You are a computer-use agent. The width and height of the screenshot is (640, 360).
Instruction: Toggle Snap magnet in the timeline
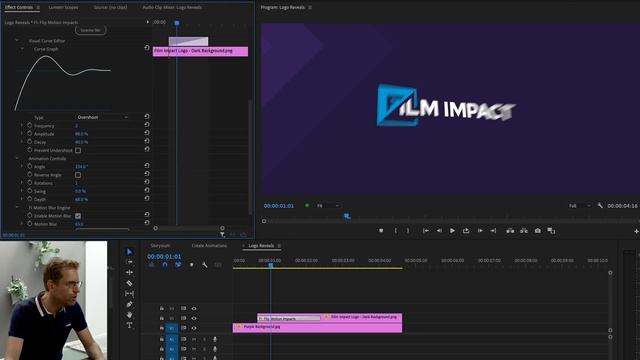pyautogui.click(x=164, y=265)
